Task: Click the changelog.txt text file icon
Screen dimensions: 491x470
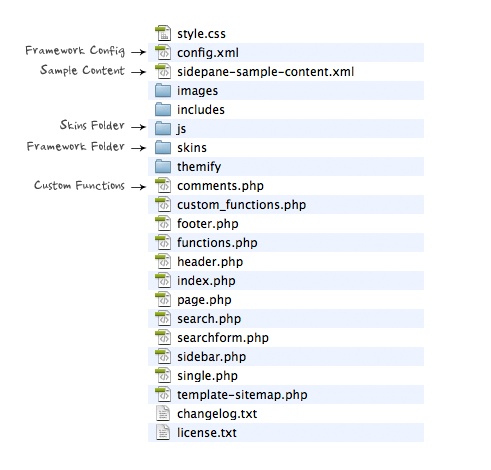Action: pyautogui.click(x=163, y=414)
